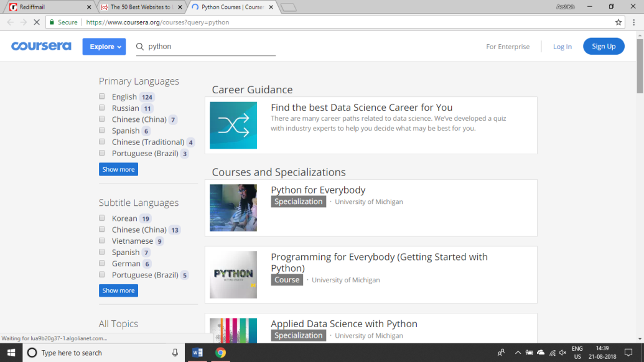The image size is (644, 362).
Task: Open the Python for Everybody thumbnail
Action: pyautogui.click(x=233, y=208)
